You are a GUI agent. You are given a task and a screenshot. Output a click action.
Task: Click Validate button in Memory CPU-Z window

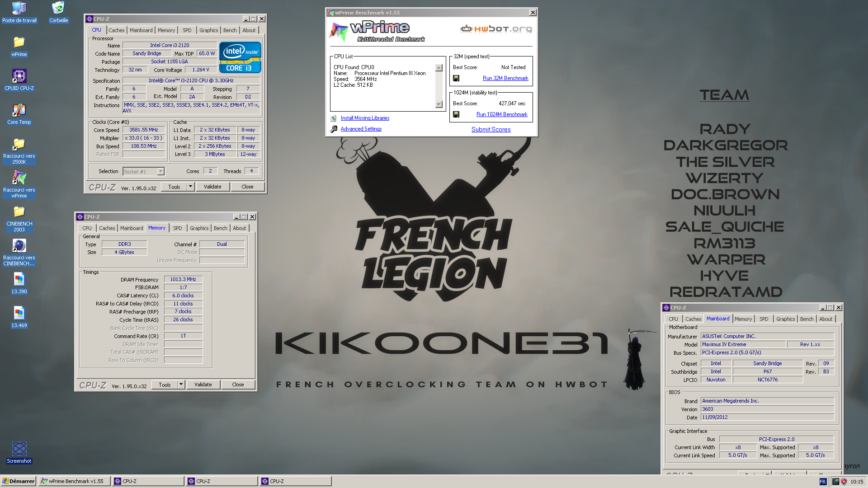point(203,385)
